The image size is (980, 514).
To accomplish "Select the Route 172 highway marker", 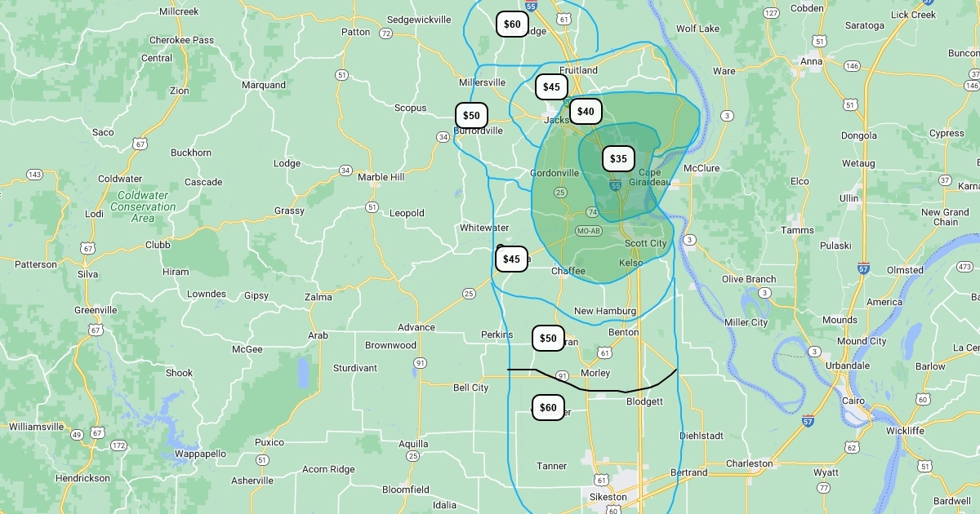I will tap(118, 445).
